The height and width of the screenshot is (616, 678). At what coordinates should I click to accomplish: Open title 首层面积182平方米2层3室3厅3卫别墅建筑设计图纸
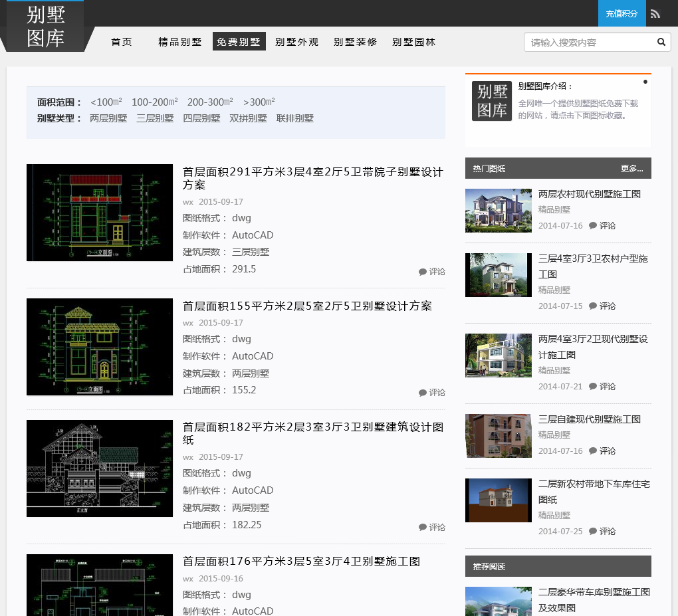313,433
